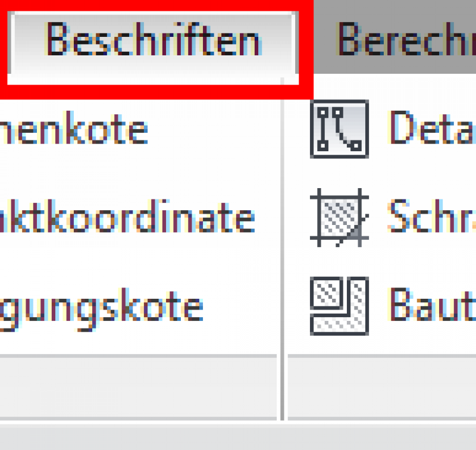
Task: Click the empty ribbon area above the detail line icon
Action: [394, 86]
